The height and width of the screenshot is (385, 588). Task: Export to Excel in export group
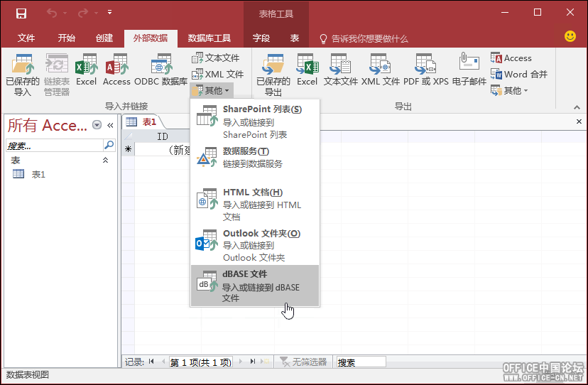(307, 70)
